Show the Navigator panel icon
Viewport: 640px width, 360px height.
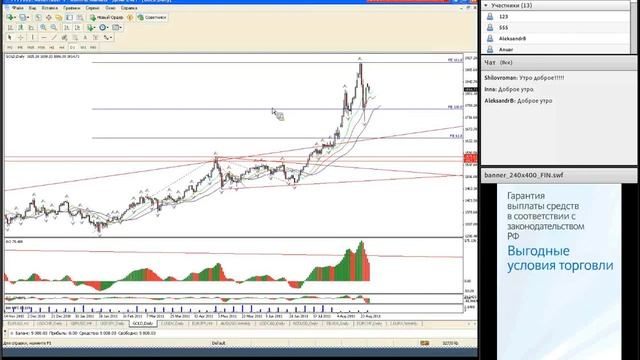(59, 17)
